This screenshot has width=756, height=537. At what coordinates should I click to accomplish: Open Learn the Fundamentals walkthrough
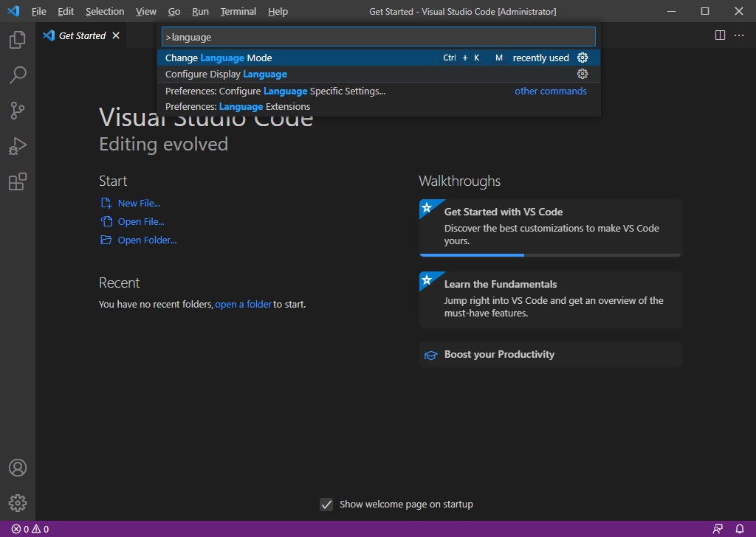[550, 299]
